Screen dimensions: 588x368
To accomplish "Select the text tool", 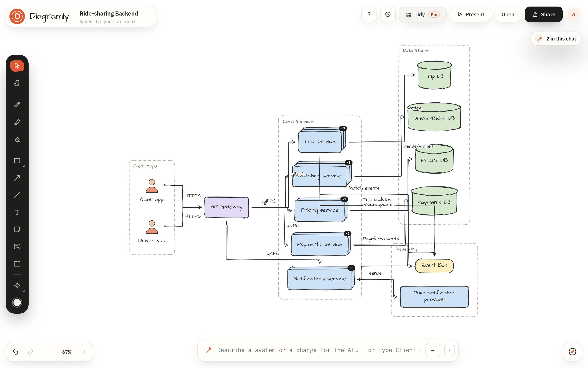I will click(x=17, y=212).
